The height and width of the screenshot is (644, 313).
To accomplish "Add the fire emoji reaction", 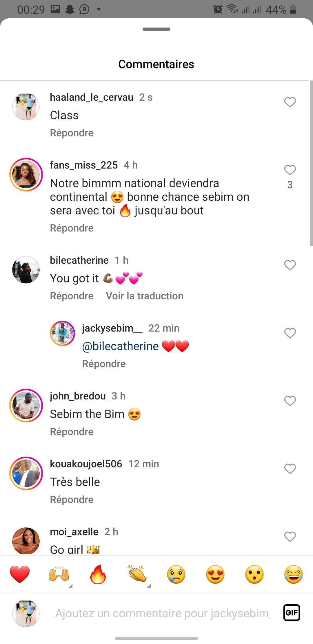I will 98,574.
